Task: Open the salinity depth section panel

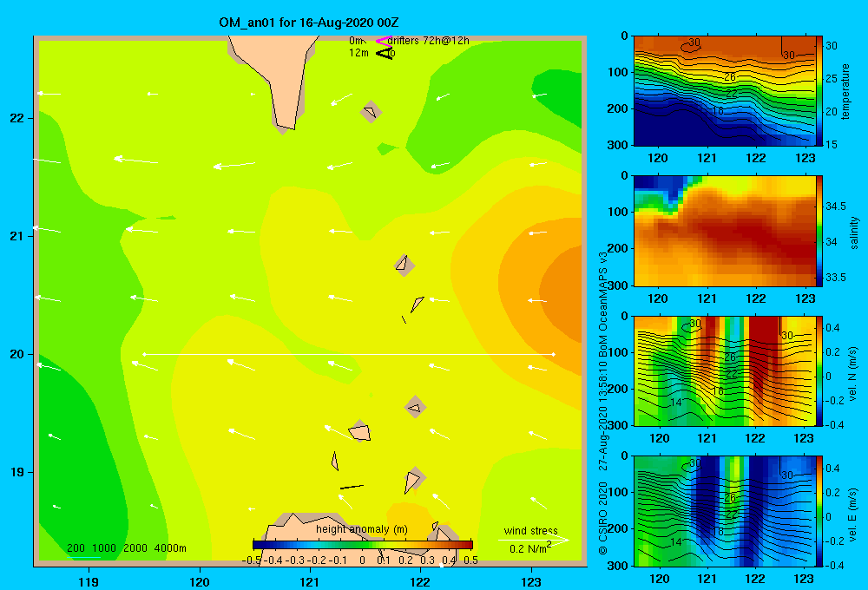Action: point(725,231)
